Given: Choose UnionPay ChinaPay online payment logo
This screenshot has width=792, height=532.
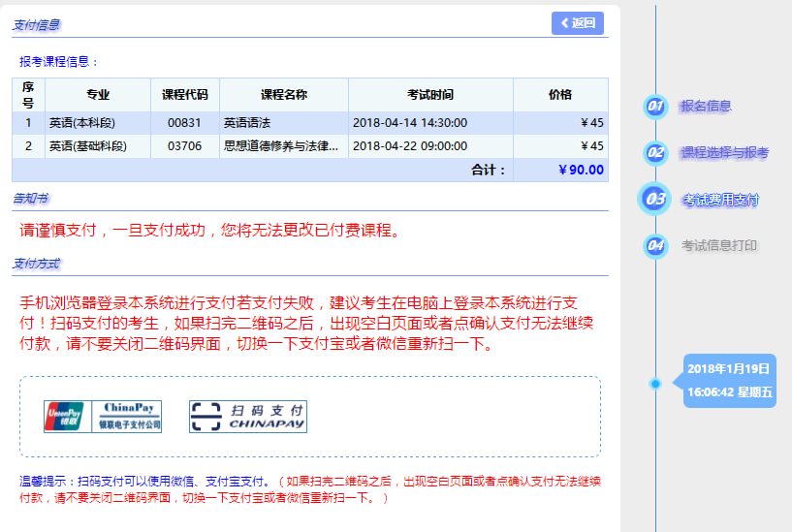Looking at the screenshot, I should click(103, 417).
